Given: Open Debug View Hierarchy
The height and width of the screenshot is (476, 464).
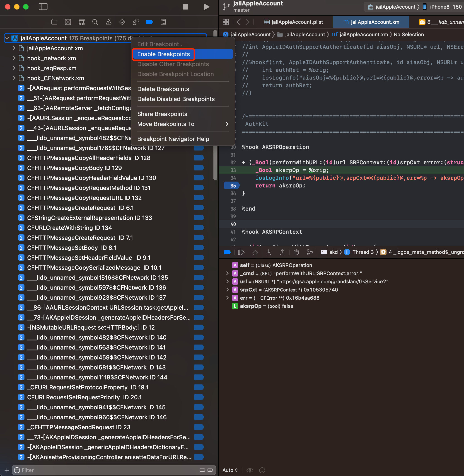Looking at the screenshot, I should point(296,252).
